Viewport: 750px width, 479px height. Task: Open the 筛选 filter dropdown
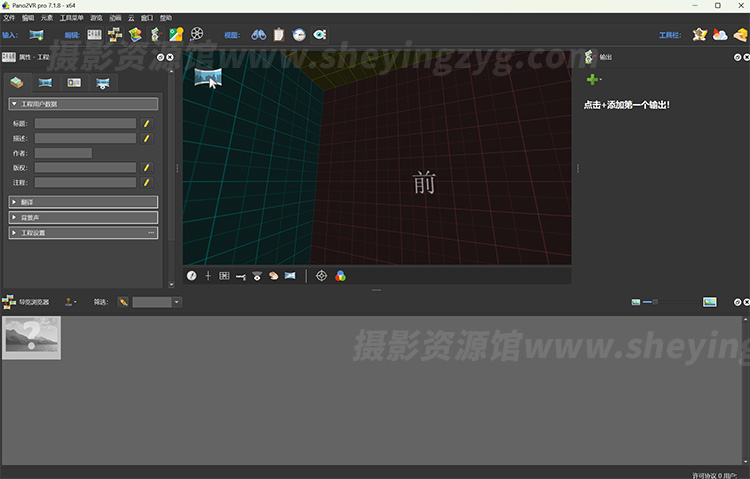coord(157,302)
